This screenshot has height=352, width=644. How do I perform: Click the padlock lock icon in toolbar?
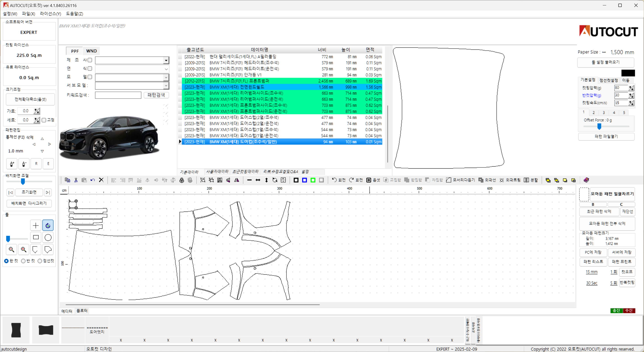tap(182, 180)
